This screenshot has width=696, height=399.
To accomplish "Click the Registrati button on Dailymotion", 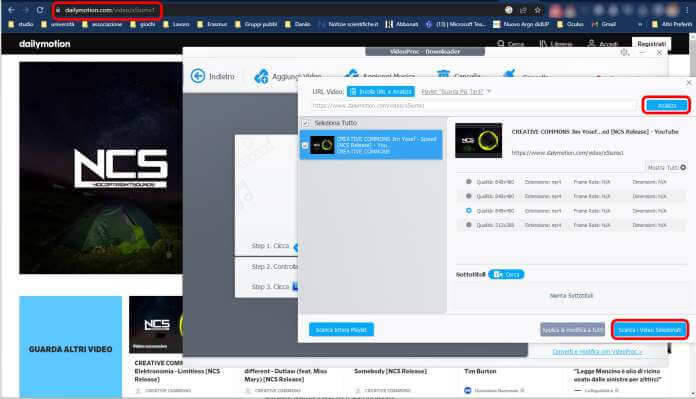I will coord(651,43).
